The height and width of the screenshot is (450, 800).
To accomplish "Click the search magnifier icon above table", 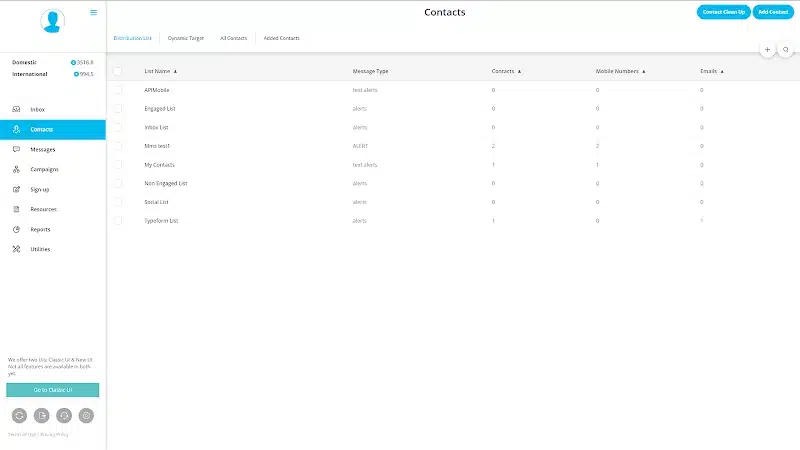I will (x=787, y=49).
